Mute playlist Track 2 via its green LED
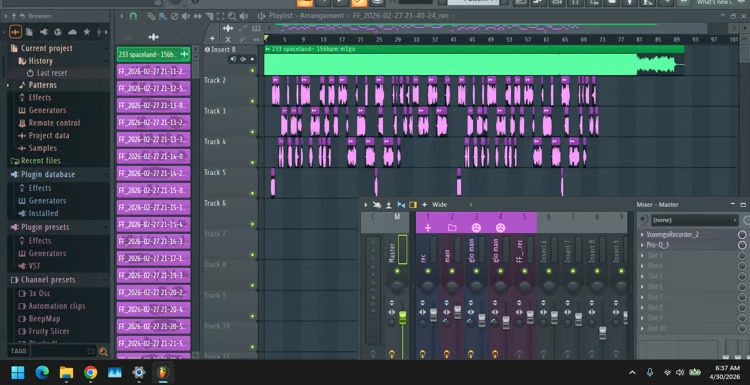The image size is (750, 385). (x=253, y=101)
